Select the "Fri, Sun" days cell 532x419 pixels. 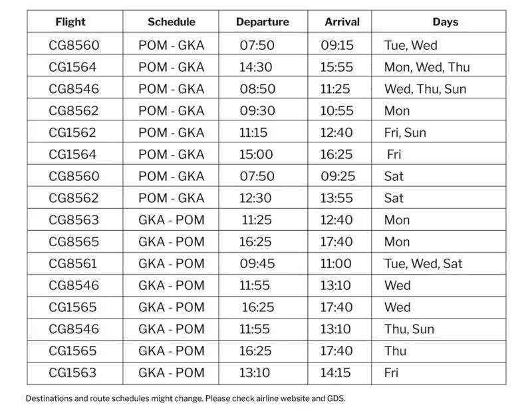(405, 132)
